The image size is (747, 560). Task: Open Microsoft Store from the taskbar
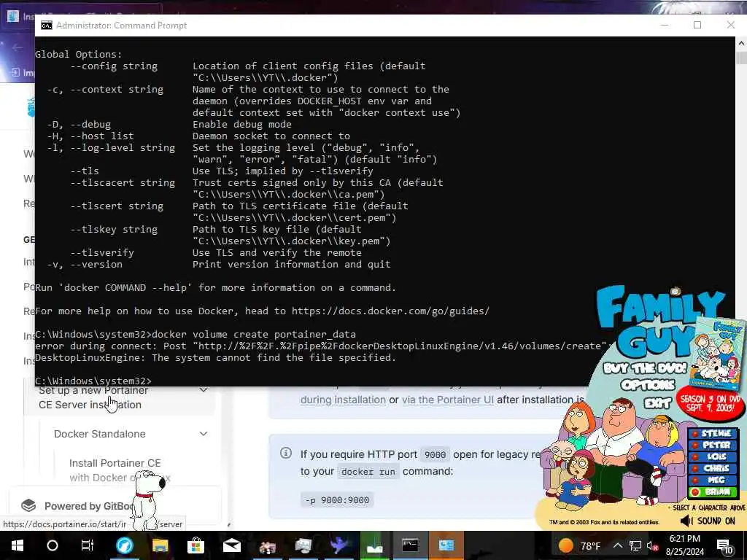(x=196, y=545)
